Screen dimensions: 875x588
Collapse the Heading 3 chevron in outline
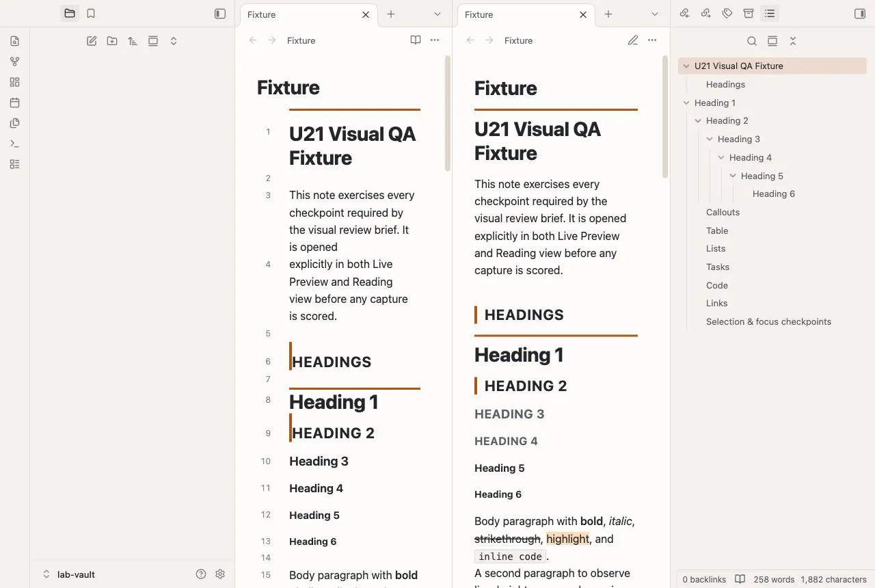pos(710,139)
